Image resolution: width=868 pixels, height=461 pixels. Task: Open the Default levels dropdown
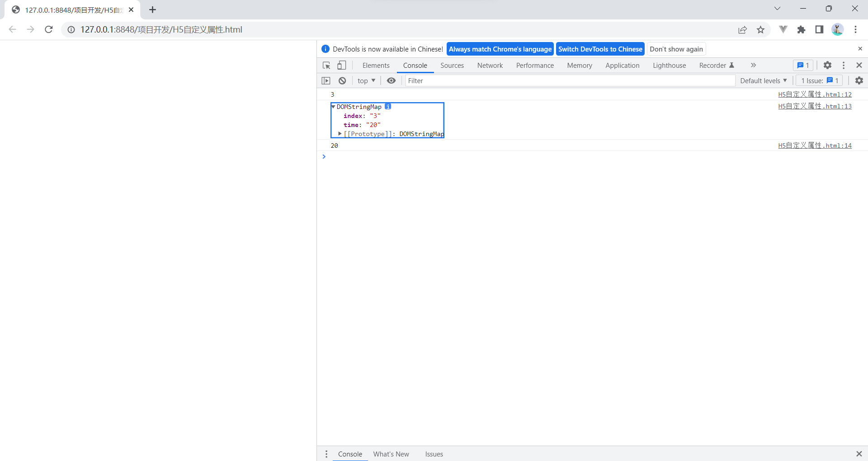(763, 80)
